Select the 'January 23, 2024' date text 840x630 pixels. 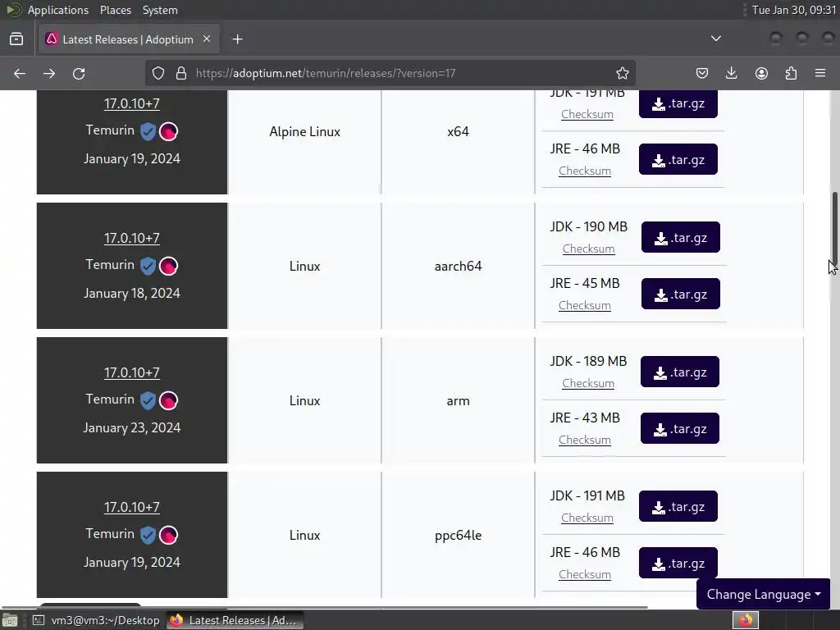click(x=132, y=427)
